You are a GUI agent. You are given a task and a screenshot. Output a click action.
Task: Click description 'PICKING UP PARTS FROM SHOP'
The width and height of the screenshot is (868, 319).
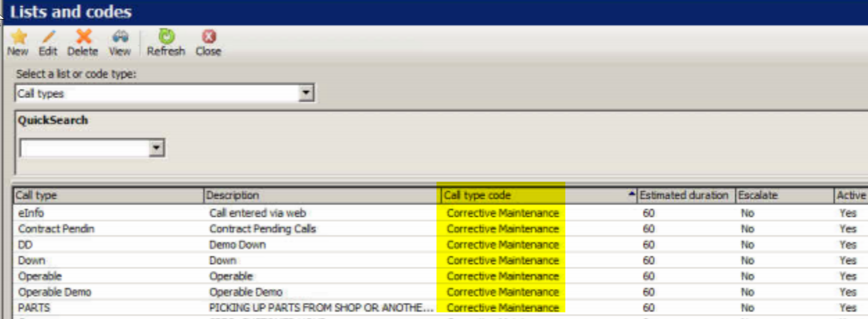(322, 308)
